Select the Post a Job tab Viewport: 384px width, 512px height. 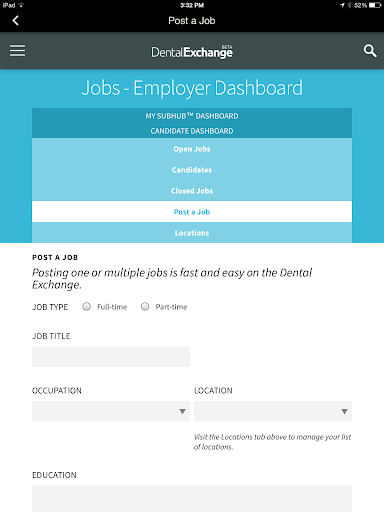[x=192, y=212]
